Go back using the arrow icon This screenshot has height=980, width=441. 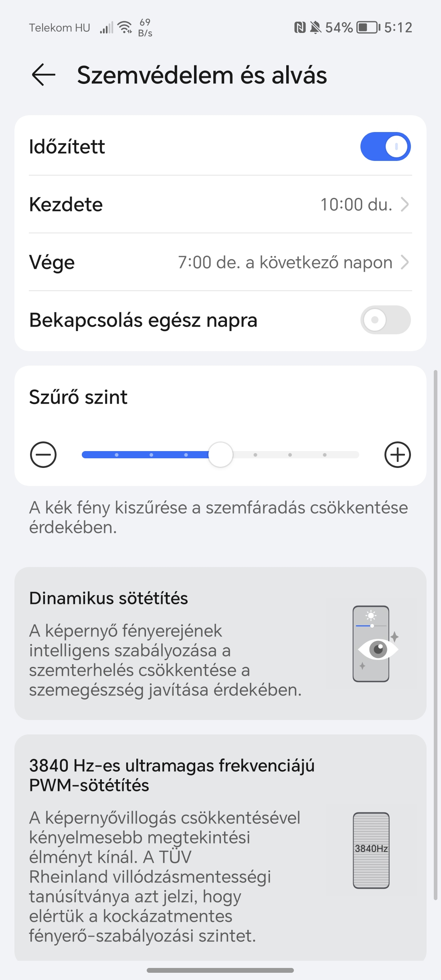[x=43, y=75]
